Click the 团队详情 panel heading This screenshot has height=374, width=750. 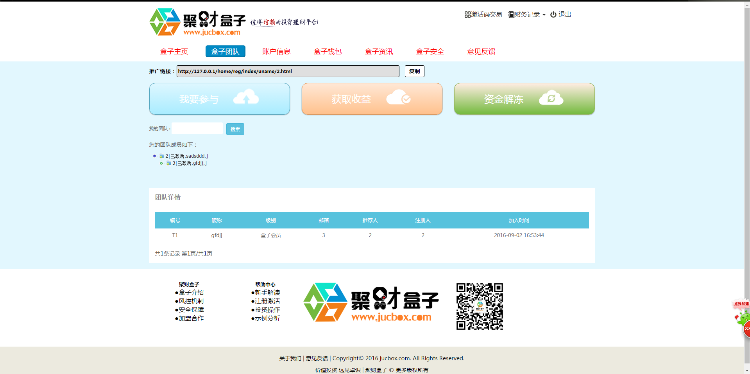click(x=168, y=197)
